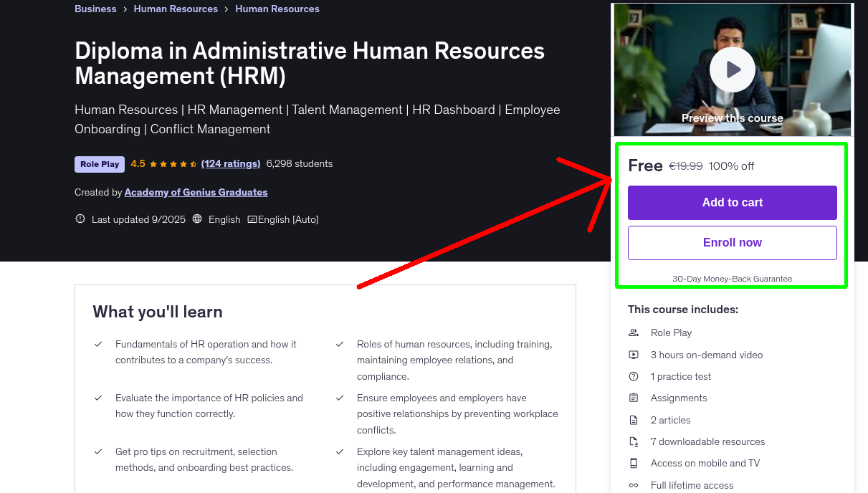Viewport: 868px width, 493px height.
Task: Click the closed captions icon
Action: tap(252, 219)
